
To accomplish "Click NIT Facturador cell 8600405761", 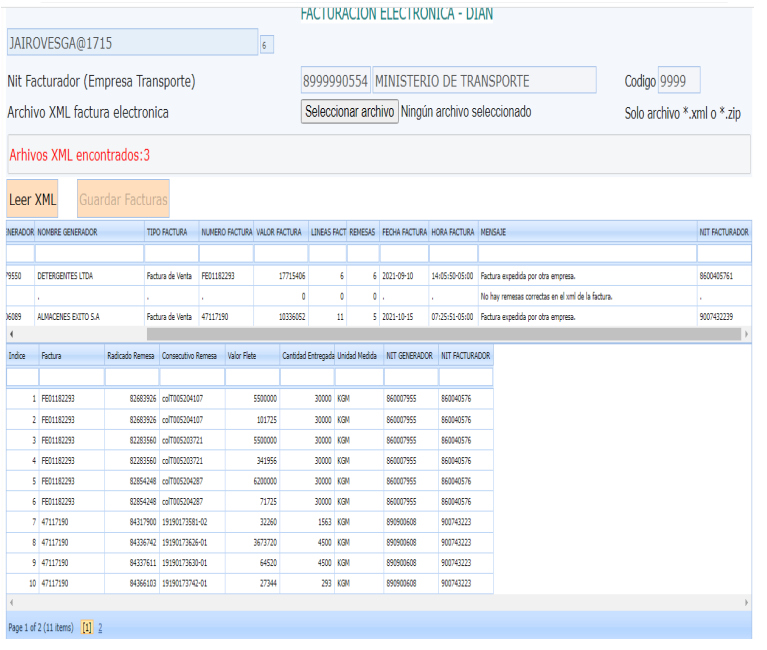I will click(724, 276).
